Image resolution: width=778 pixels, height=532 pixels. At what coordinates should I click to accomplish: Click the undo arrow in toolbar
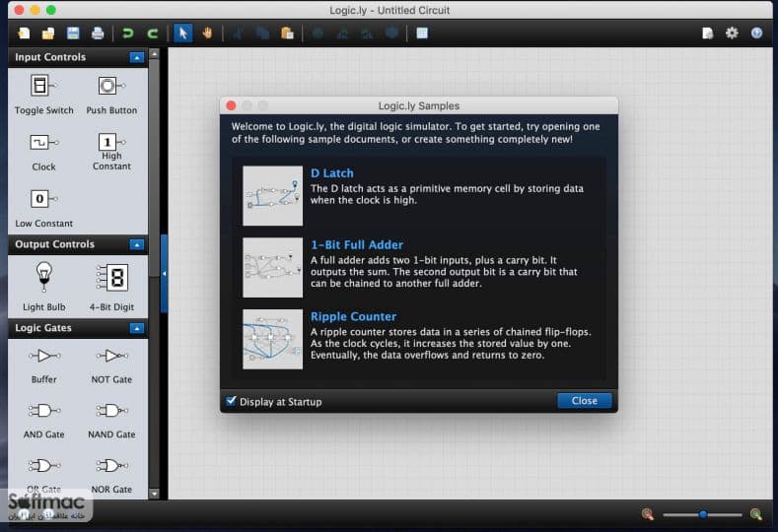pyautogui.click(x=128, y=33)
